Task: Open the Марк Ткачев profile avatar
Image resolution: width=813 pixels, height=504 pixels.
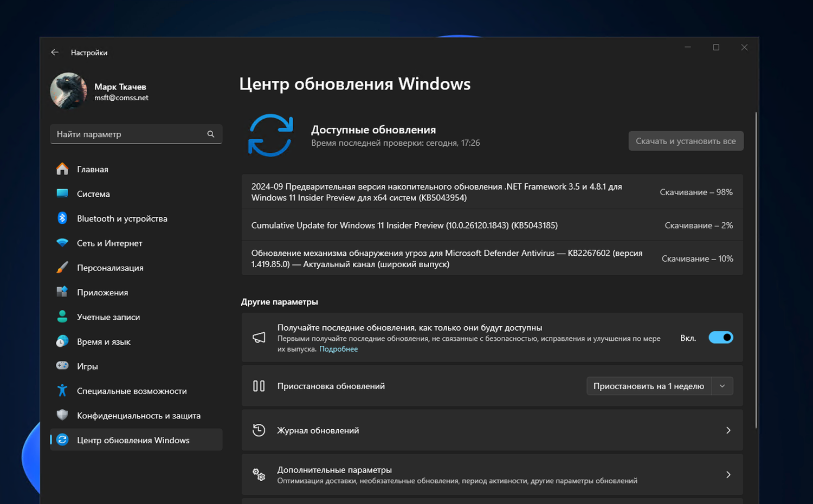Action: point(69,91)
